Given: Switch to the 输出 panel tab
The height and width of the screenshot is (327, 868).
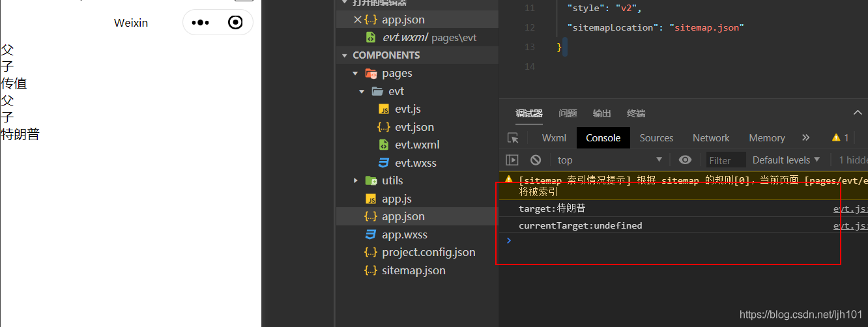Looking at the screenshot, I should [x=602, y=113].
